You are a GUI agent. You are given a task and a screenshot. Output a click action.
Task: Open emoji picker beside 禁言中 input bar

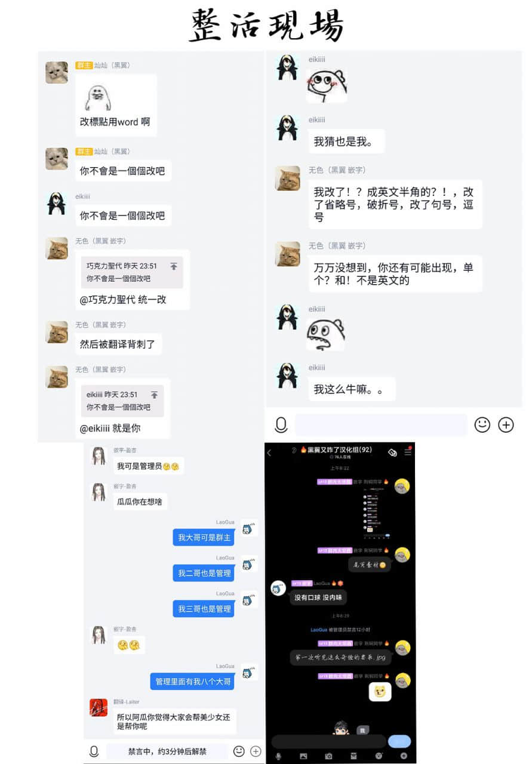[239, 751]
